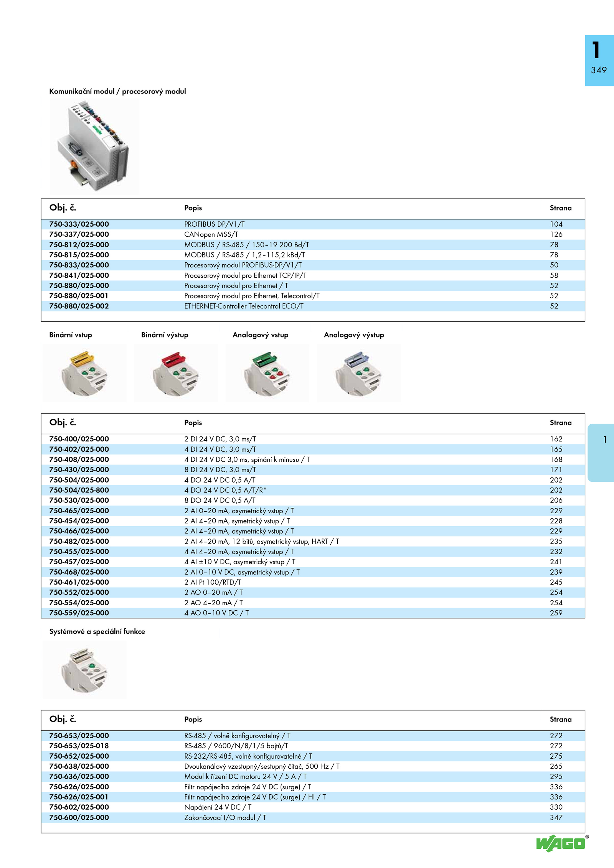Viewport: 614px width, 868px height.
Task: Click the Systémové a speciální funkce module image
Action: click(84, 670)
